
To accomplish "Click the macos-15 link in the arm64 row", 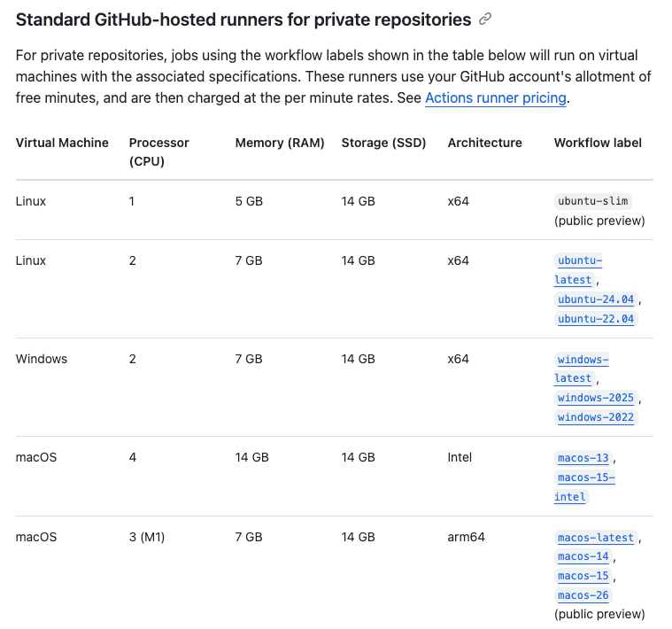I will click(x=583, y=576).
